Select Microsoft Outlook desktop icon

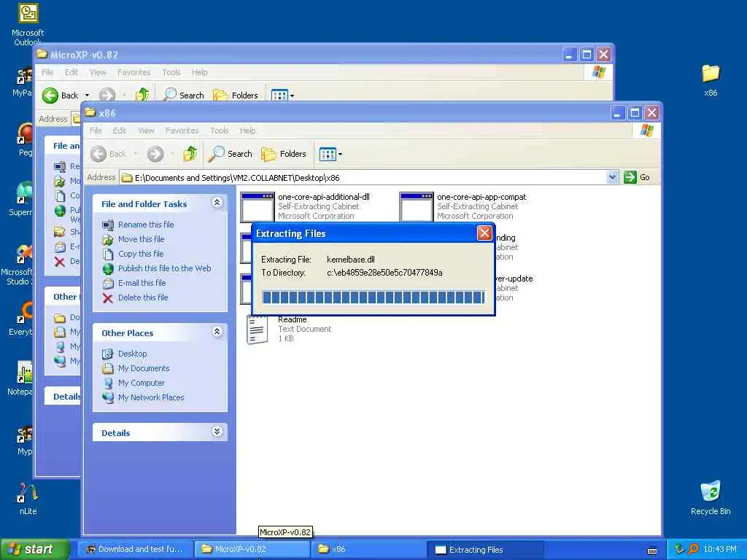[28, 24]
